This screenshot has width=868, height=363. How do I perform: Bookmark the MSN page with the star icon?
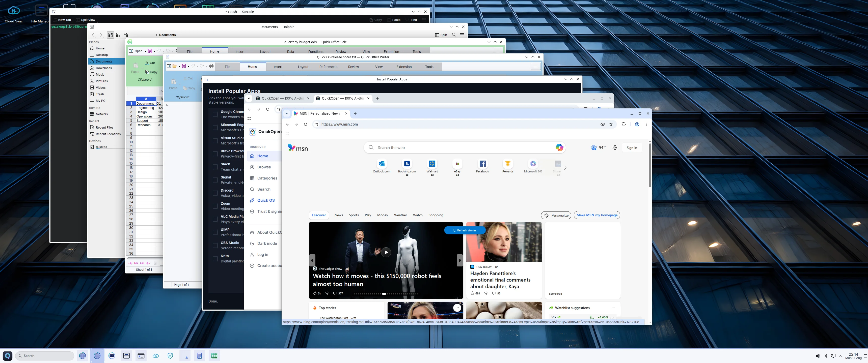click(x=611, y=124)
